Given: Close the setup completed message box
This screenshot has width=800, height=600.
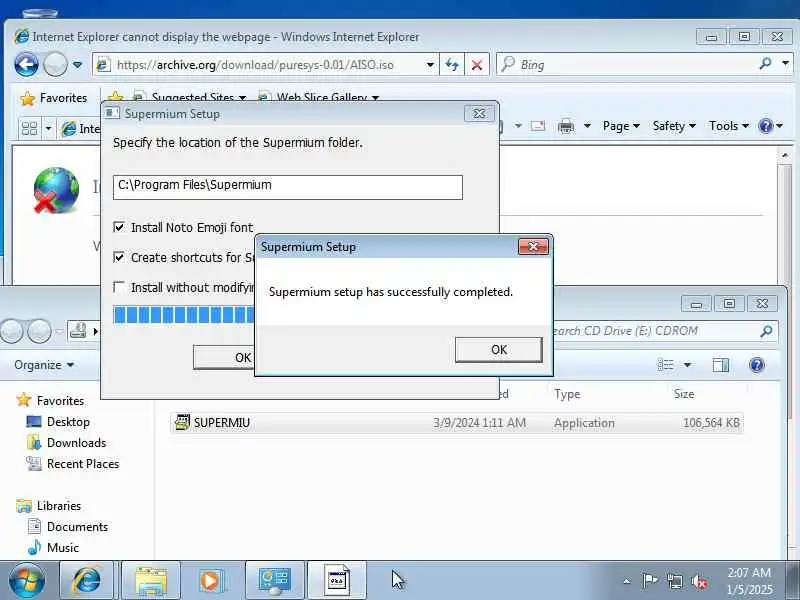Looking at the screenshot, I should click(x=533, y=247).
